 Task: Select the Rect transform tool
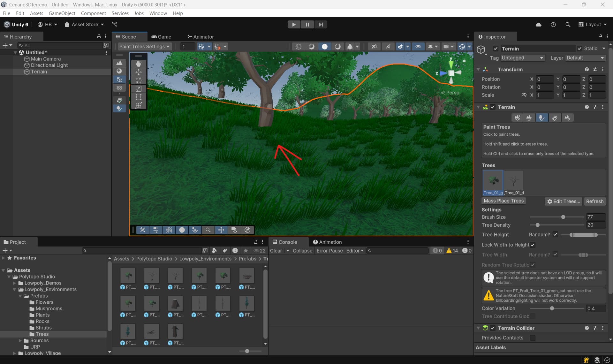coord(139,97)
